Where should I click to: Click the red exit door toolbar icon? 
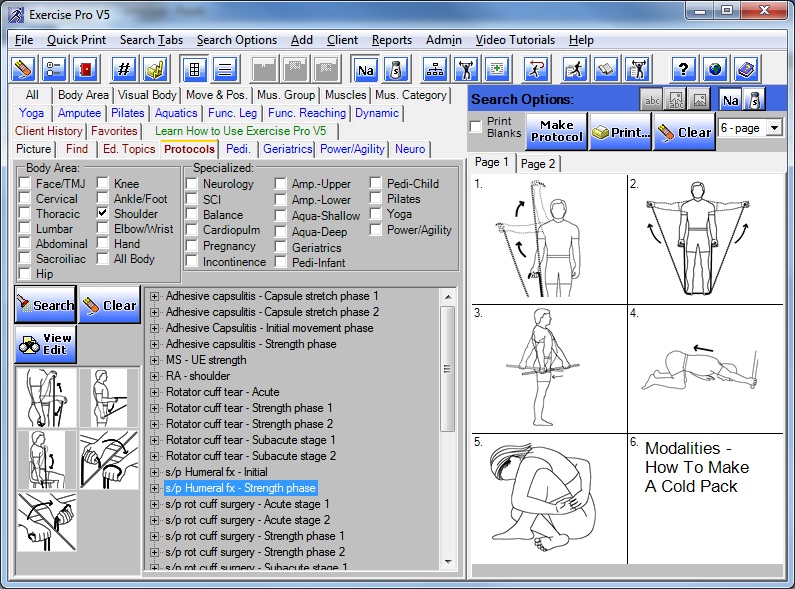click(x=85, y=69)
